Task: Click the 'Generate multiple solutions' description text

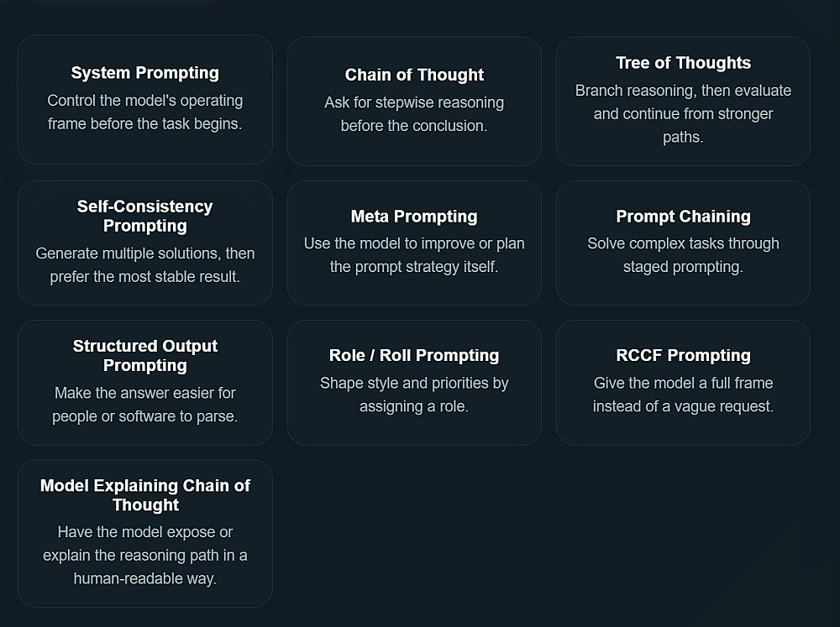Action: pyautogui.click(x=144, y=265)
